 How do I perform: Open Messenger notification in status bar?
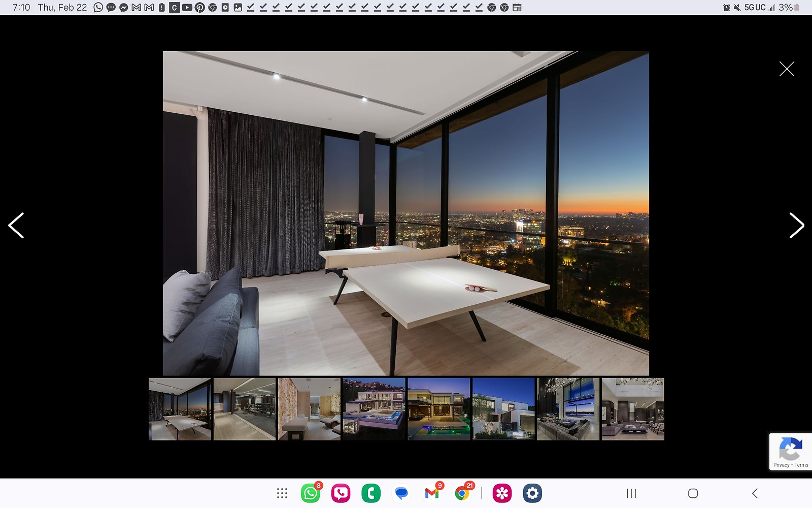point(123,7)
